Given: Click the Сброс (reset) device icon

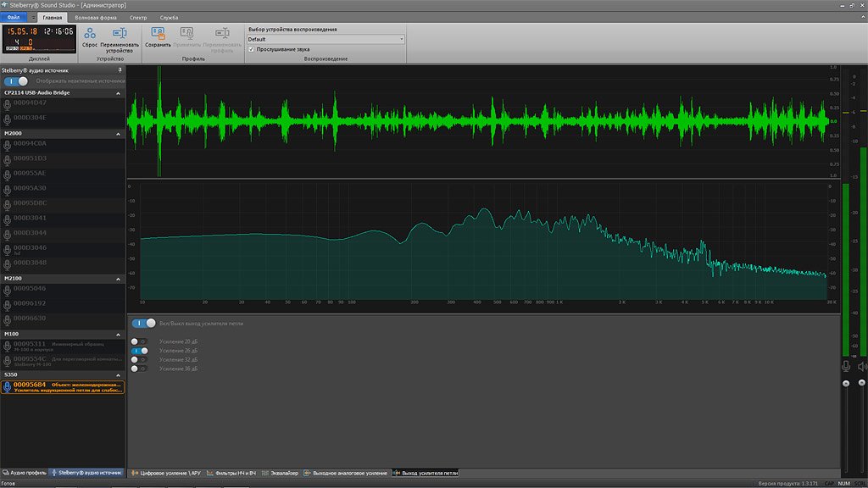Looking at the screenshot, I should (x=90, y=32).
